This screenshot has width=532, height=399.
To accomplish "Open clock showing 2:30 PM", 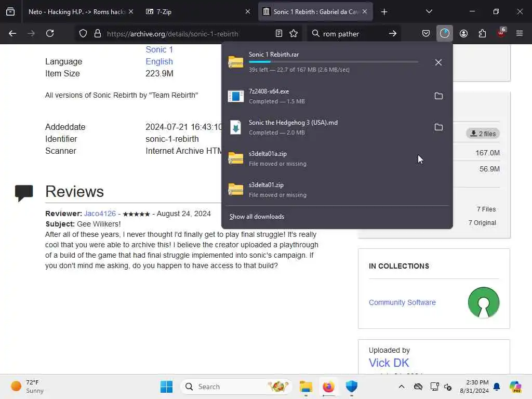I will point(474,387).
